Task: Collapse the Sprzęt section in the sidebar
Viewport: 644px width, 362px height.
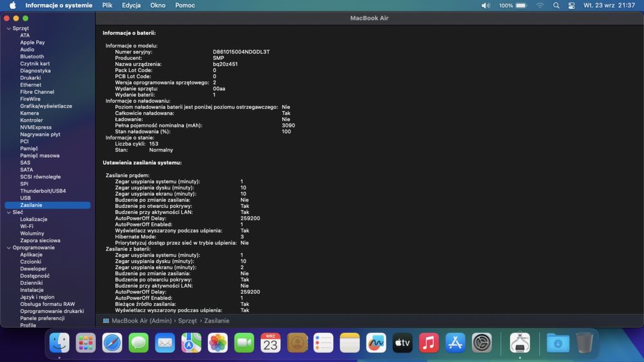Action: [8, 28]
